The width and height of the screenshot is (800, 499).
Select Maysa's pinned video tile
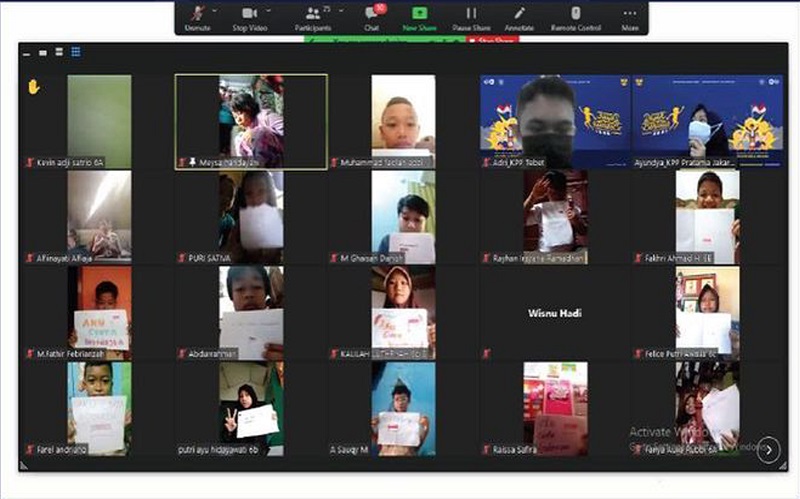click(250, 121)
